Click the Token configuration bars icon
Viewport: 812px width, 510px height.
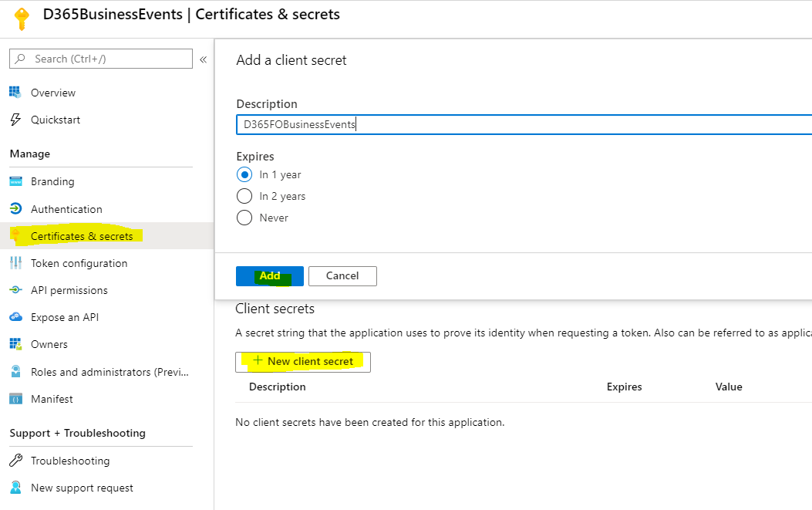point(15,263)
